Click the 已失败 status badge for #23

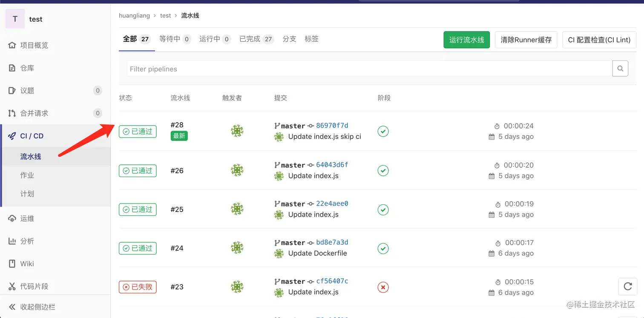coord(138,287)
